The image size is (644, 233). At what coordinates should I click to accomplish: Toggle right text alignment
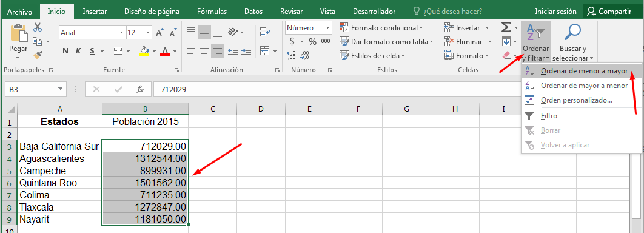tap(218, 51)
